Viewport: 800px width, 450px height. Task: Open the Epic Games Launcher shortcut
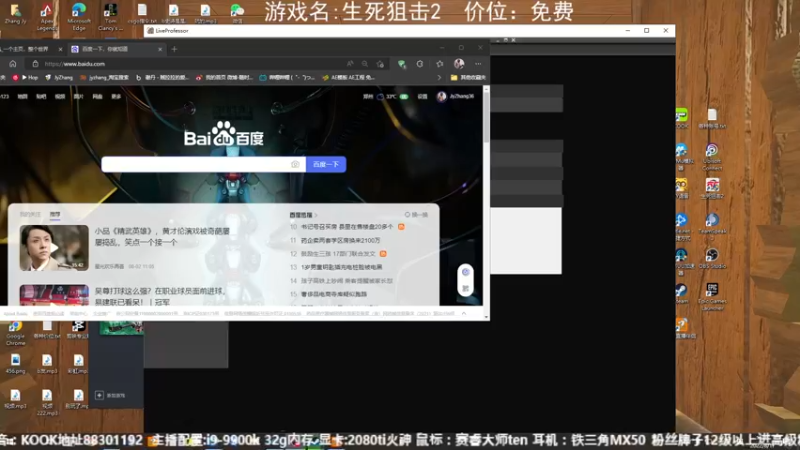pos(712,297)
